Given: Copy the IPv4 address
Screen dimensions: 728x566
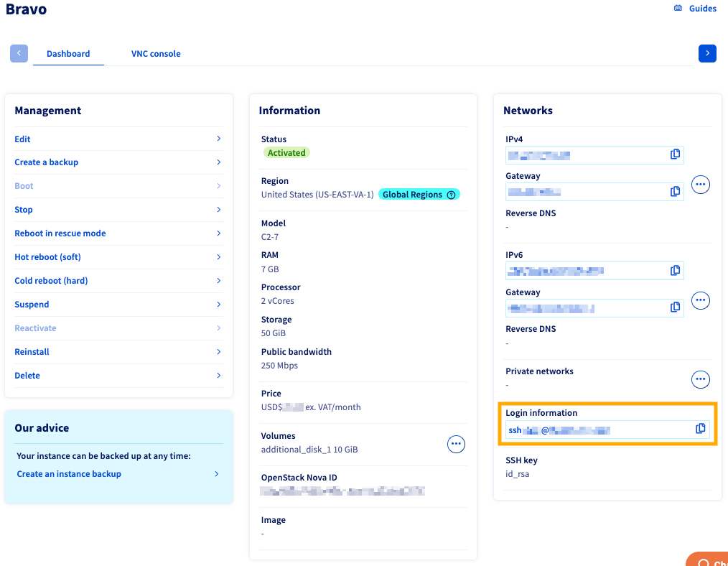Looking at the screenshot, I should click(x=675, y=155).
